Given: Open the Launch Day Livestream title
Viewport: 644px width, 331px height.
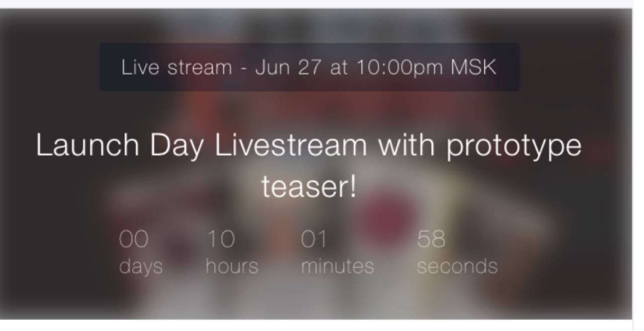Looking at the screenshot, I should 309,165.
